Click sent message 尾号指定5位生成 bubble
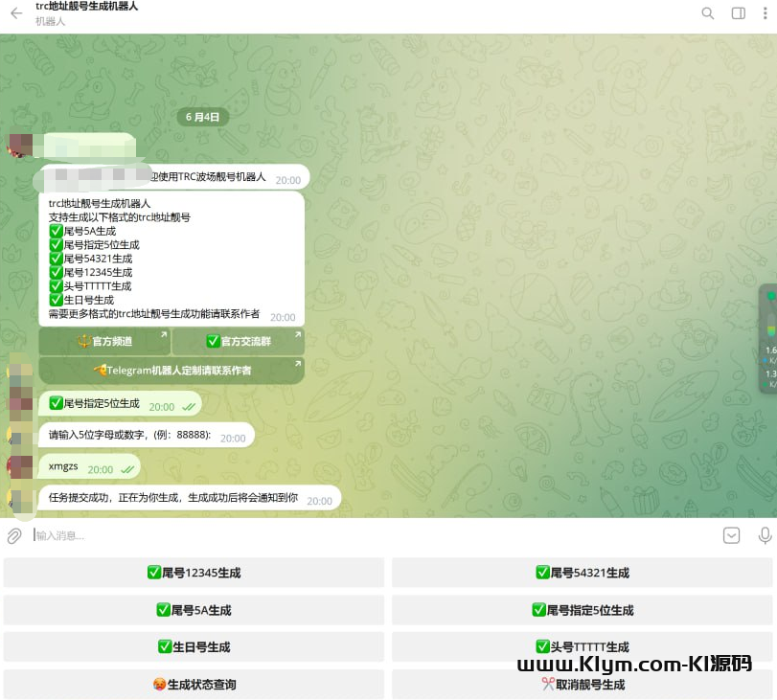Viewport: 777px width, 700px height. click(x=121, y=404)
